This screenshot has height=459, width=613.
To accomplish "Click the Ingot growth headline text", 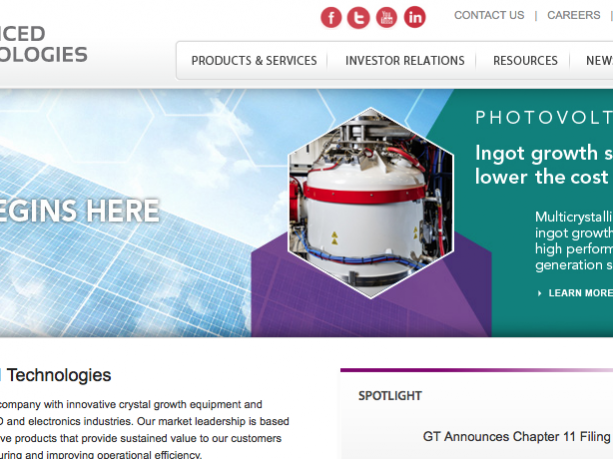I will click(x=544, y=165).
